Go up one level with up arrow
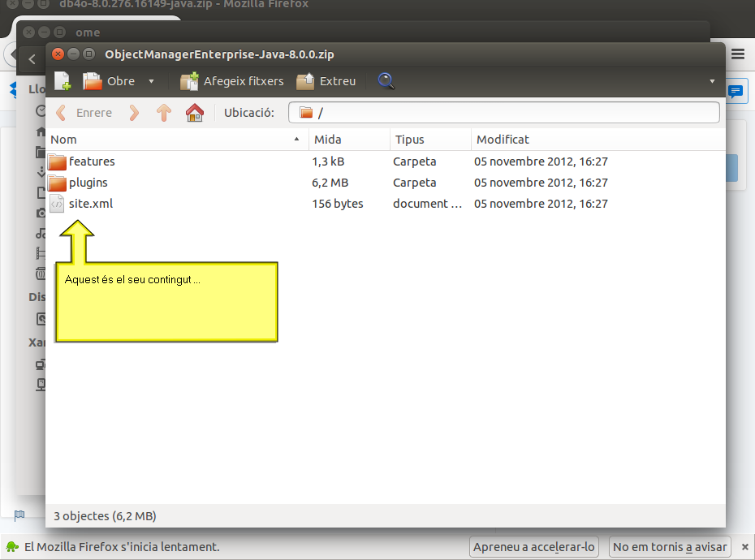 point(164,113)
